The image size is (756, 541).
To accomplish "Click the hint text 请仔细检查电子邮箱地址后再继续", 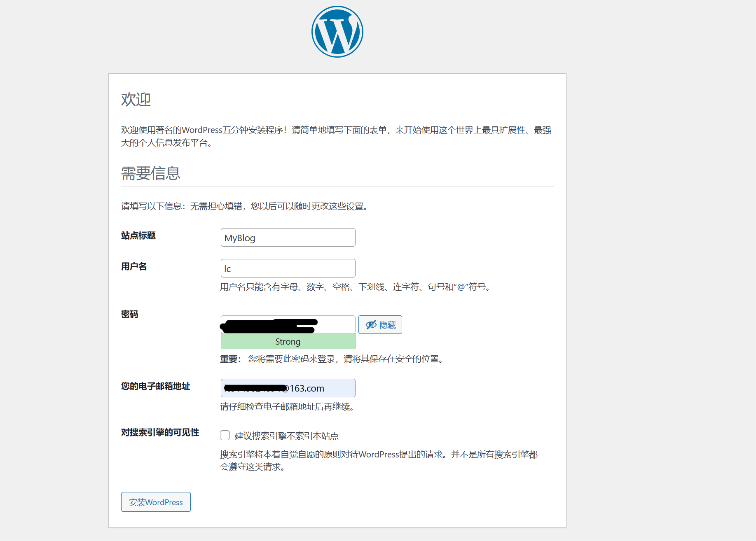I will click(287, 407).
